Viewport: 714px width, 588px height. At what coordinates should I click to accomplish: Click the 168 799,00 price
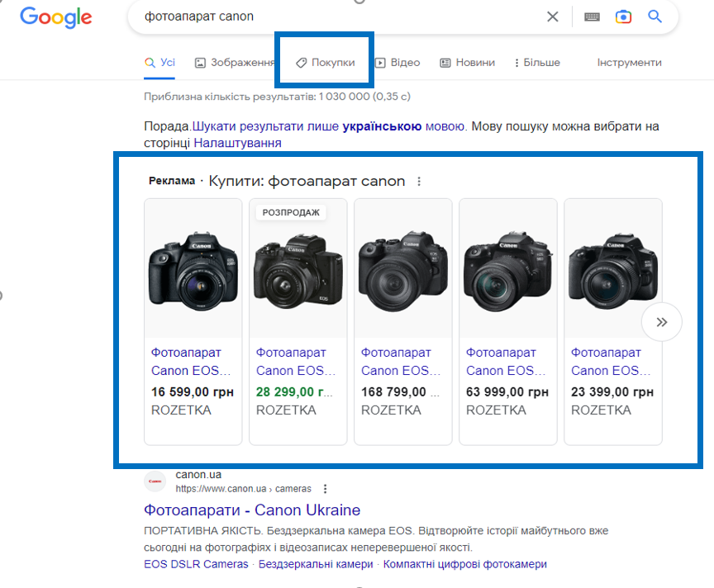[x=400, y=391]
